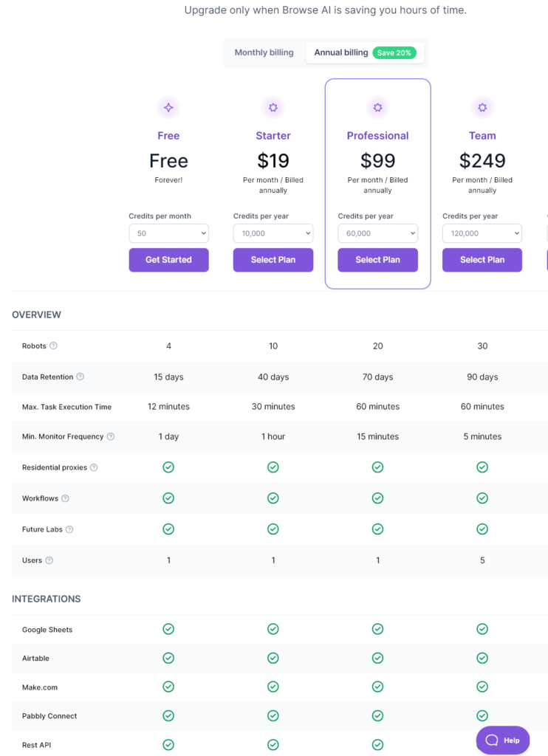Click the Professional plan badge icon
The height and width of the screenshot is (756, 548).
point(377,108)
